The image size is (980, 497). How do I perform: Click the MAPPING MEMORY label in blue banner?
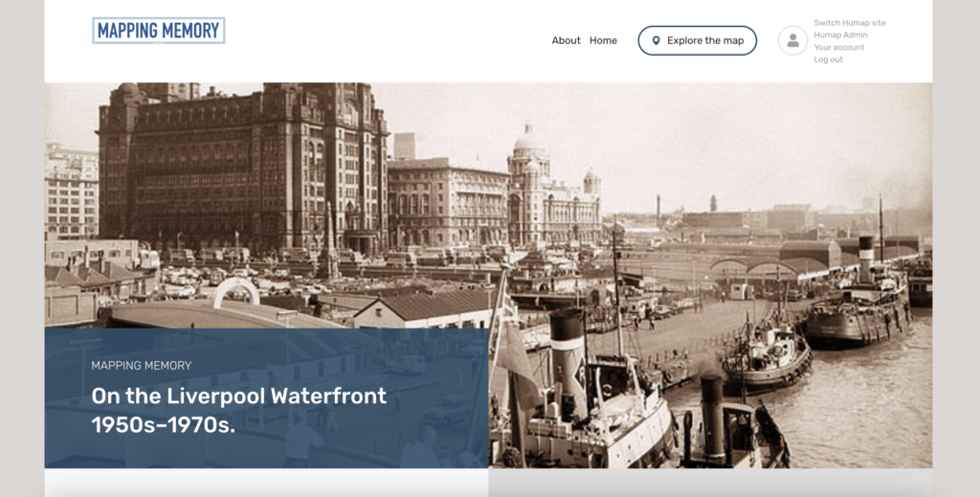tap(142, 366)
